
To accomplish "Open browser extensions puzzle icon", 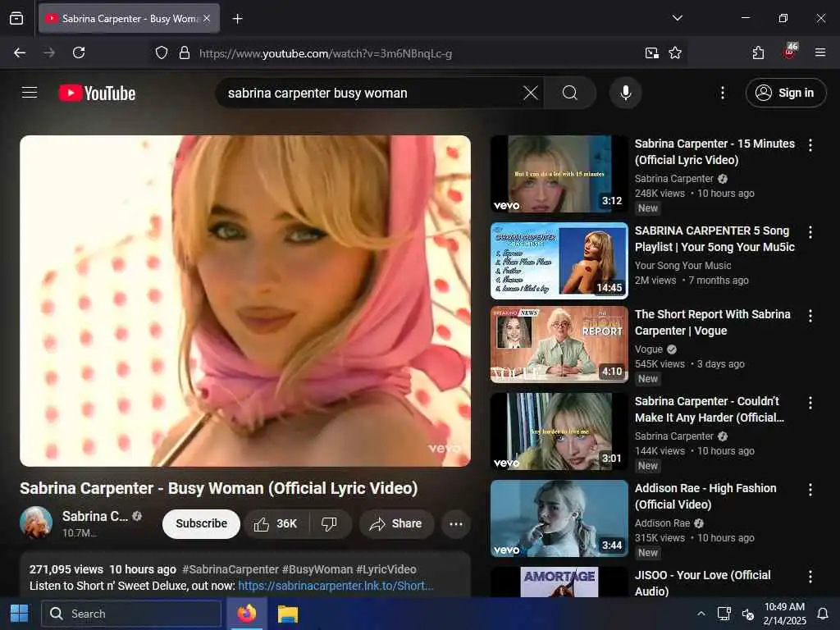I will 758,52.
